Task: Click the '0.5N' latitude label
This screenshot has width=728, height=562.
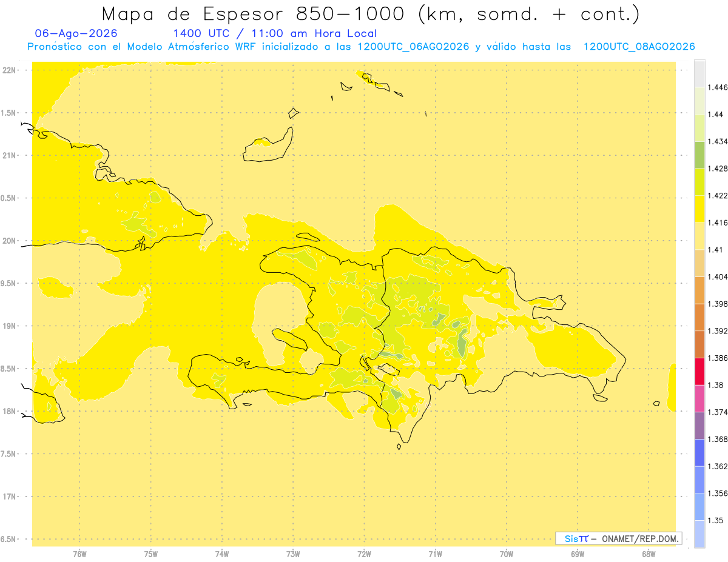Action: tap(9, 198)
